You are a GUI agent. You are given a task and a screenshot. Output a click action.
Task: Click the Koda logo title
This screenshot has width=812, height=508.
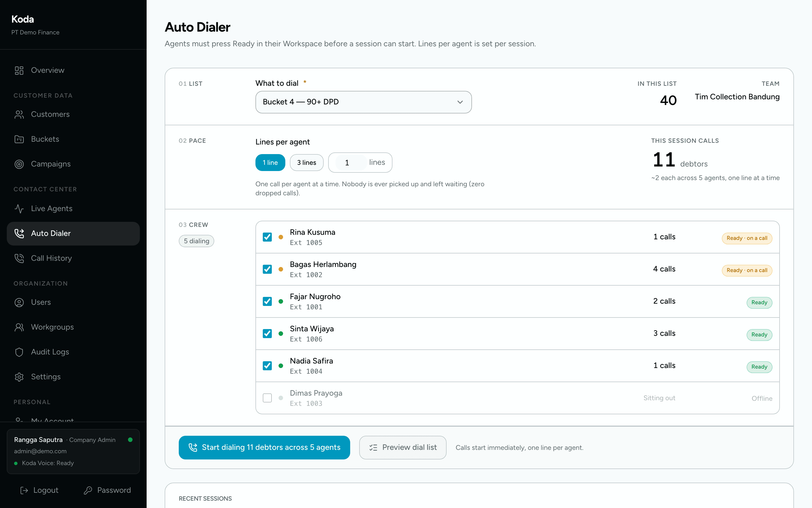(x=23, y=19)
